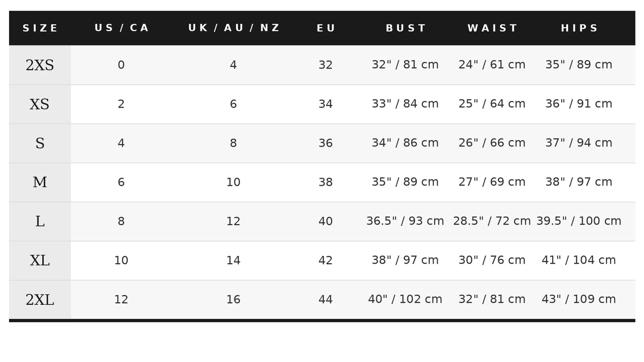Click the XS size label

[40, 104]
